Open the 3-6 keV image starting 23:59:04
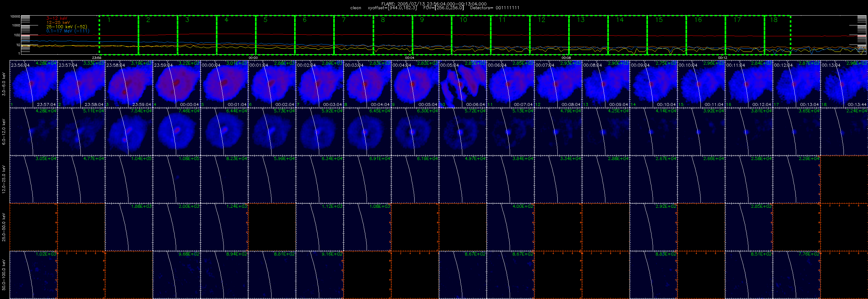Screen dimensions: 868x299 (x=176, y=84)
